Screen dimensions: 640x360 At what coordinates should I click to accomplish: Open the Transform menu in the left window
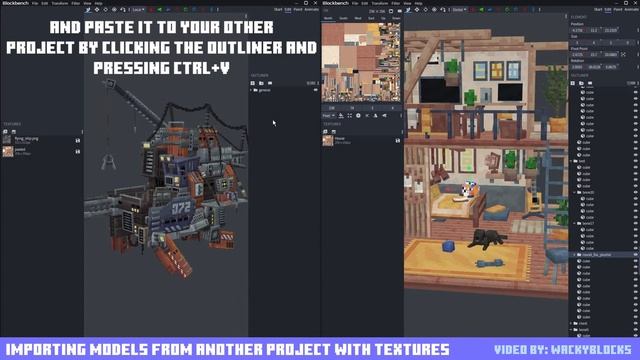point(60,3)
